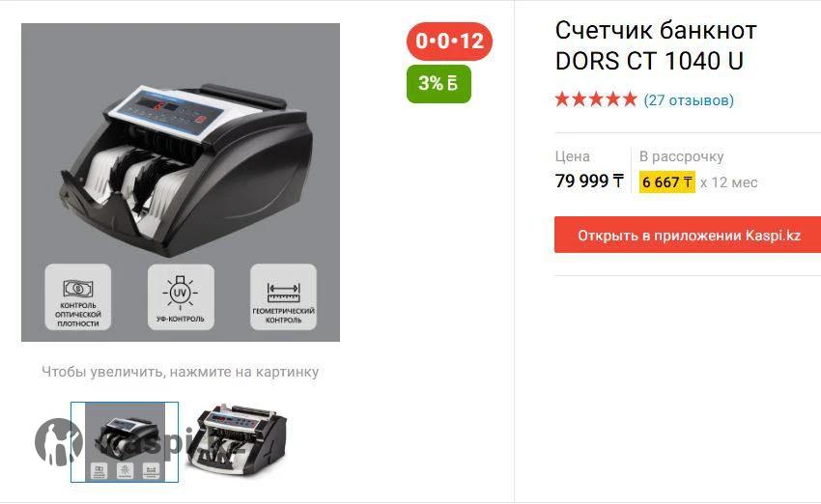Click the 0·0·12 installment badge
The height and width of the screenshot is (504, 821).
449,41
